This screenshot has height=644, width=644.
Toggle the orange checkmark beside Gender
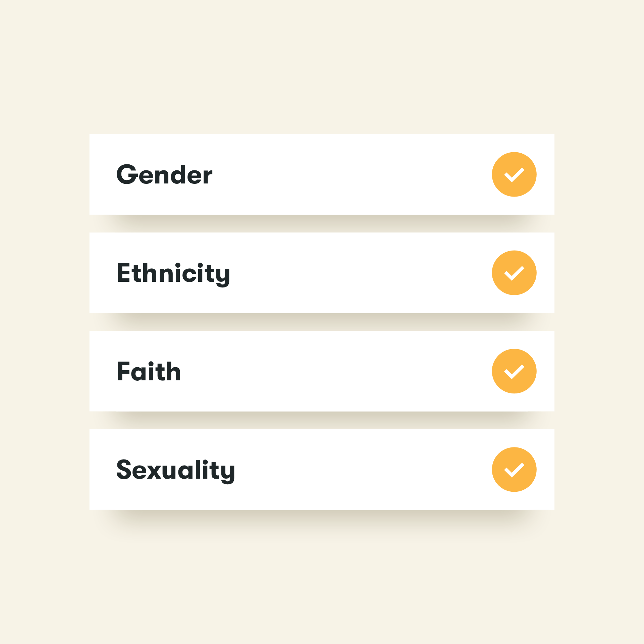(x=514, y=174)
